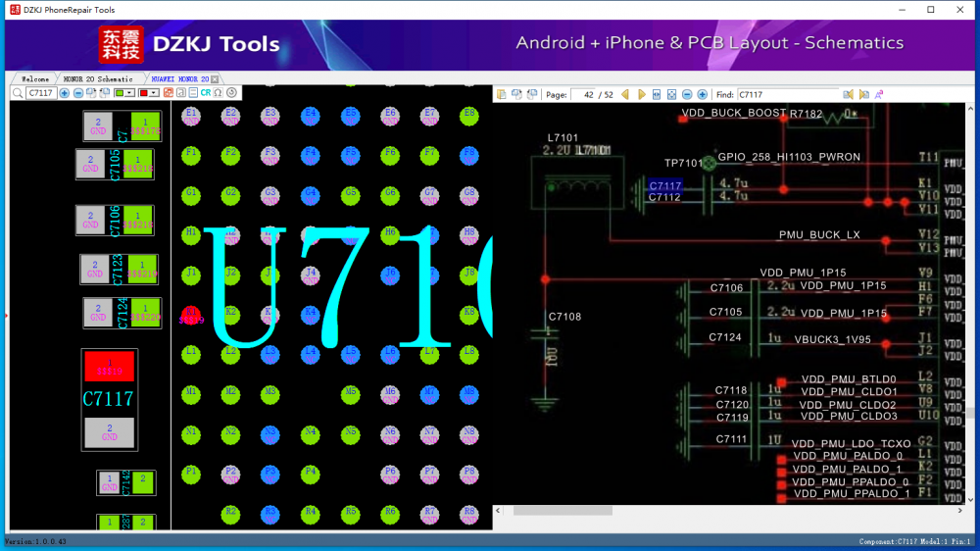
Task: Click the green P1 ball on U7100
Action: pos(191,475)
